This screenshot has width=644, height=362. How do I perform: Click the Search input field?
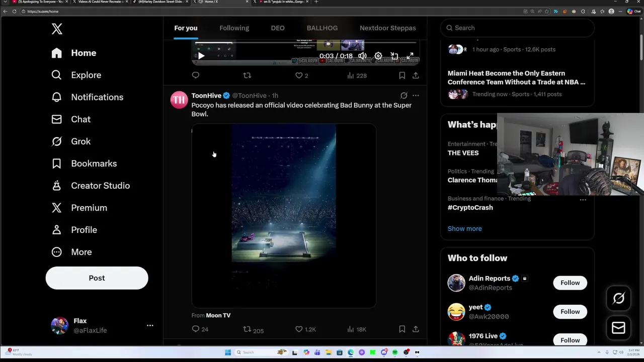tap(517, 28)
